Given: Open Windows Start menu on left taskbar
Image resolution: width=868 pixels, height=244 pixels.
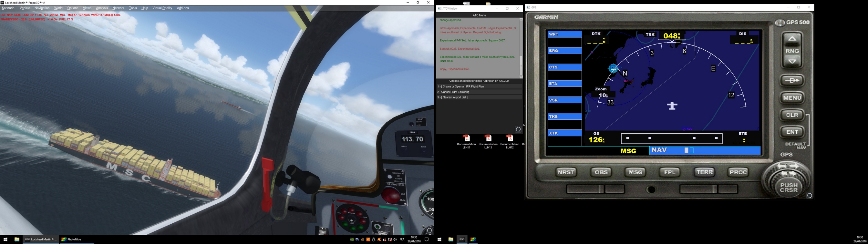Looking at the screenshot, I should [x=5, y=239].
